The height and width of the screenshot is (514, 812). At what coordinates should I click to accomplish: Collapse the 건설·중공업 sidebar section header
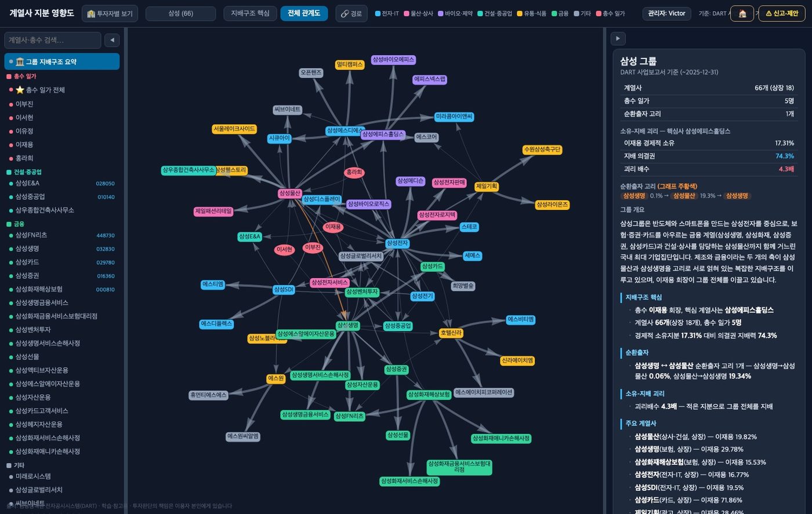(x=62, y=172)
